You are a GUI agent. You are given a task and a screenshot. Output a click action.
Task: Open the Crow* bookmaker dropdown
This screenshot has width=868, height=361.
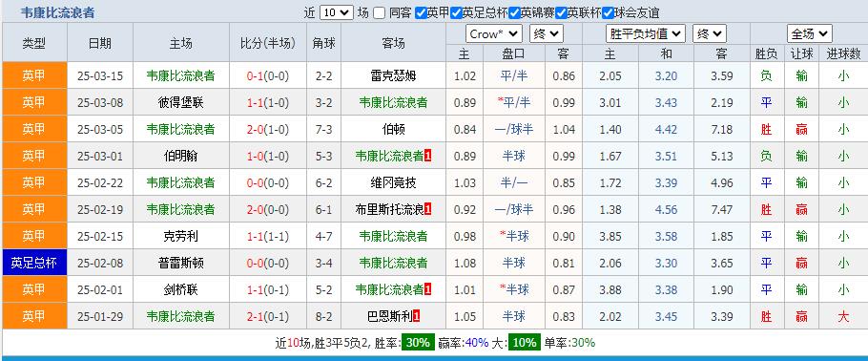pyautogui.click(x=493, y=33)
